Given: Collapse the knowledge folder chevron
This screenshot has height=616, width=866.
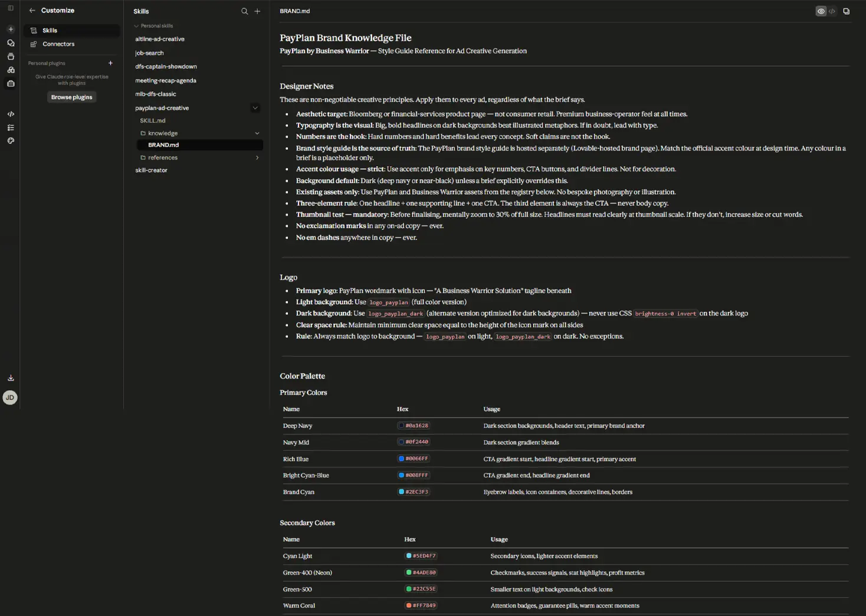Looking at the screenshot, I should tap(257, 133).
